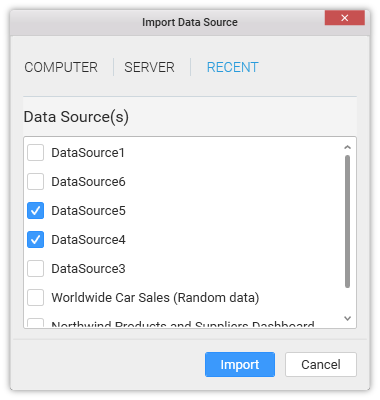This screenshot has width=380, height=400.
Task: Click the Cancel button
Action: 321,365
